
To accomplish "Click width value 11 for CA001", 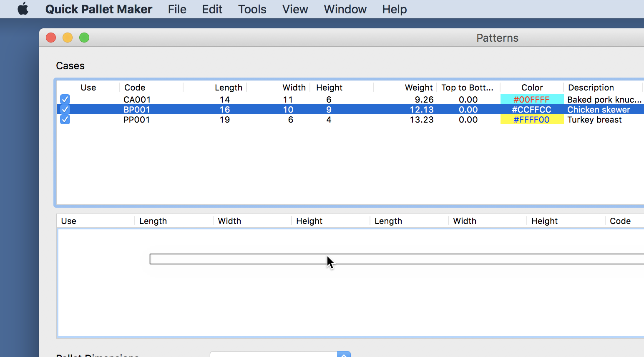I will tap(288, 99).
